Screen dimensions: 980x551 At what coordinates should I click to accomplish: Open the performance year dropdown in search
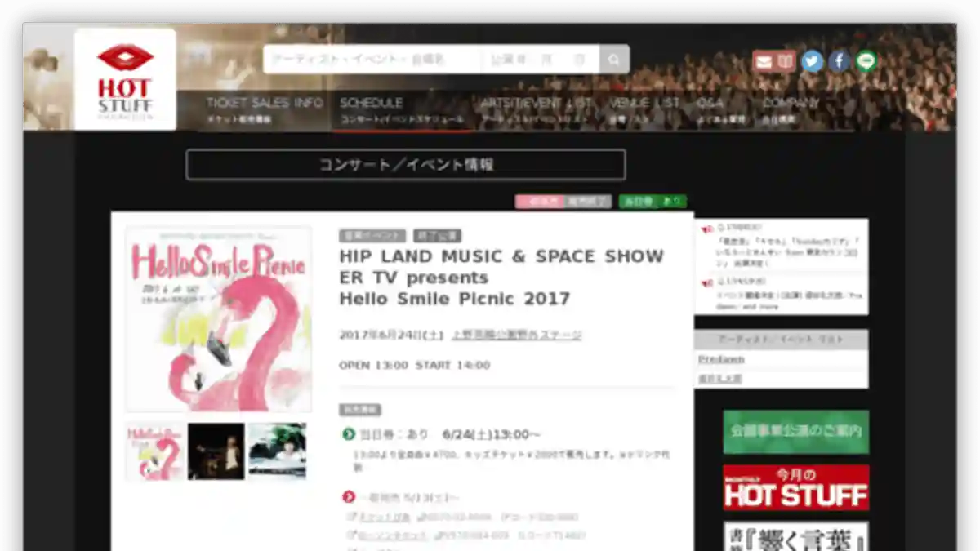(510, 60)
